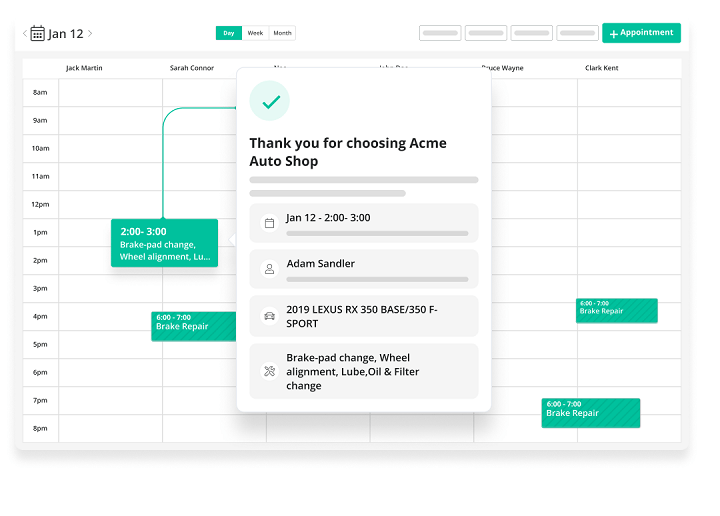The height and width of the screenshot is (516, 720).
Task: Select the Jack Martin column header
Action: coord(84,68)
